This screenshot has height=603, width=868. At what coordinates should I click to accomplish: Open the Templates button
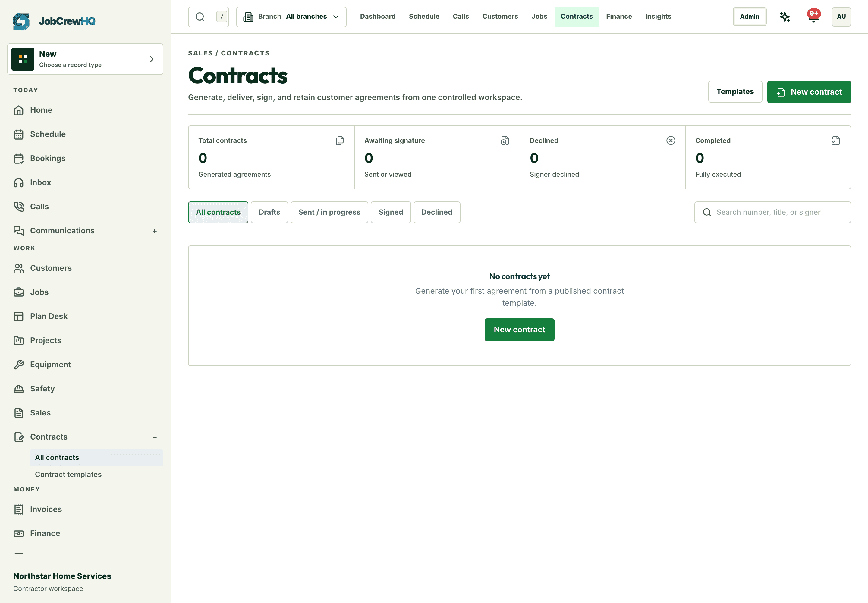(x=735, y=92)
